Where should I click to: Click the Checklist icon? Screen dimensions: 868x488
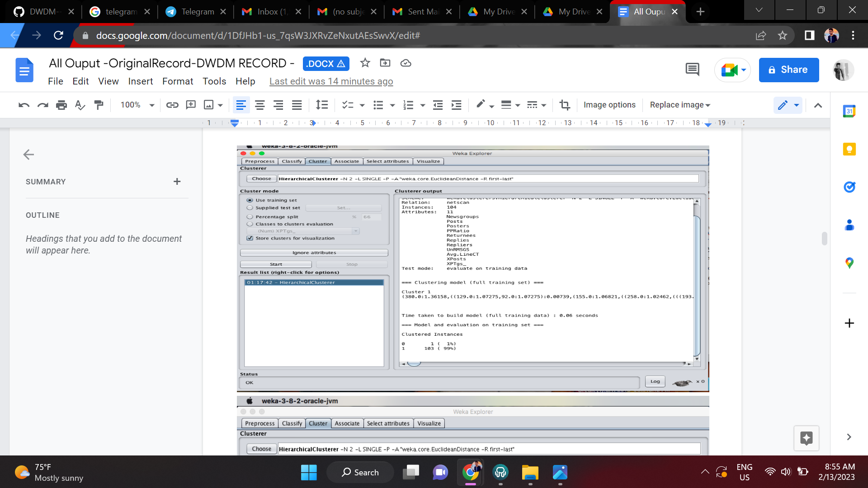coord(347,105)
